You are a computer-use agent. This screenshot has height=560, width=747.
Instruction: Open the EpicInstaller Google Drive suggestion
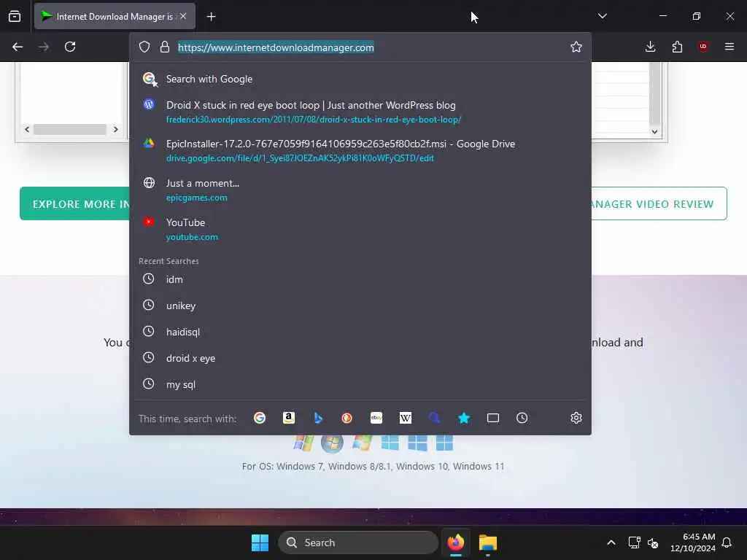pyautogui.click(x=360, y=150)
